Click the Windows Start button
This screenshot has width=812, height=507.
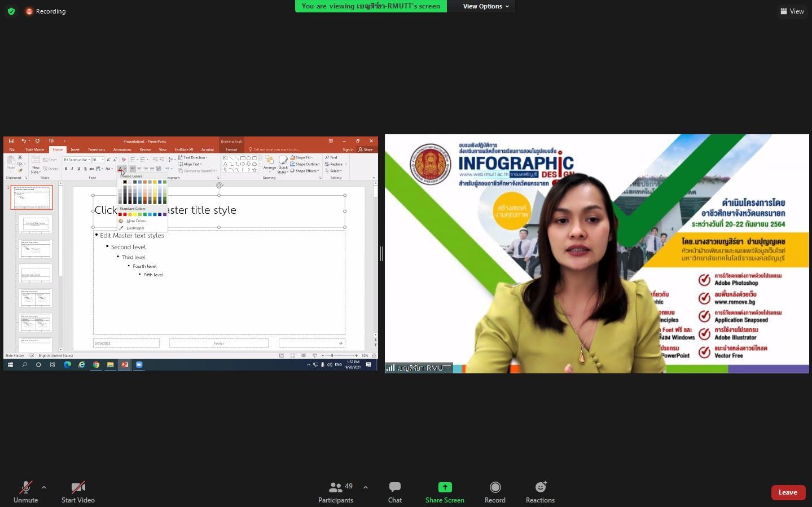10,365
